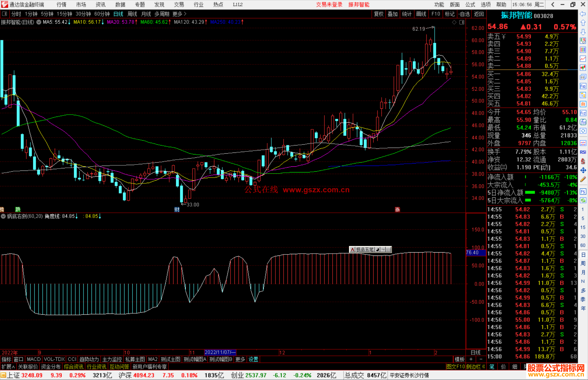This screenshot has width=588, height=380.
Task: Click the RSI indicator sidebar icon
Action: coord(583,152)
